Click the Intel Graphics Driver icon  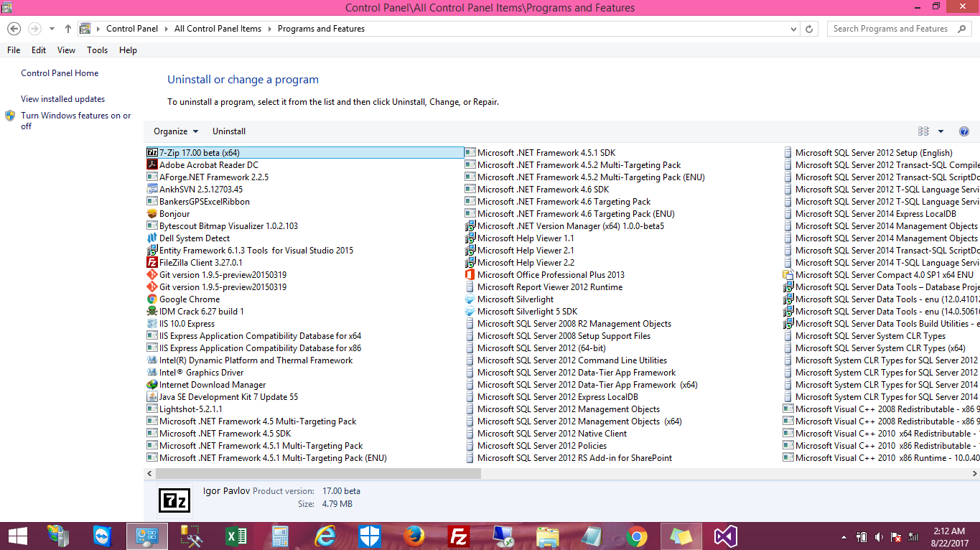pos(152,373)
